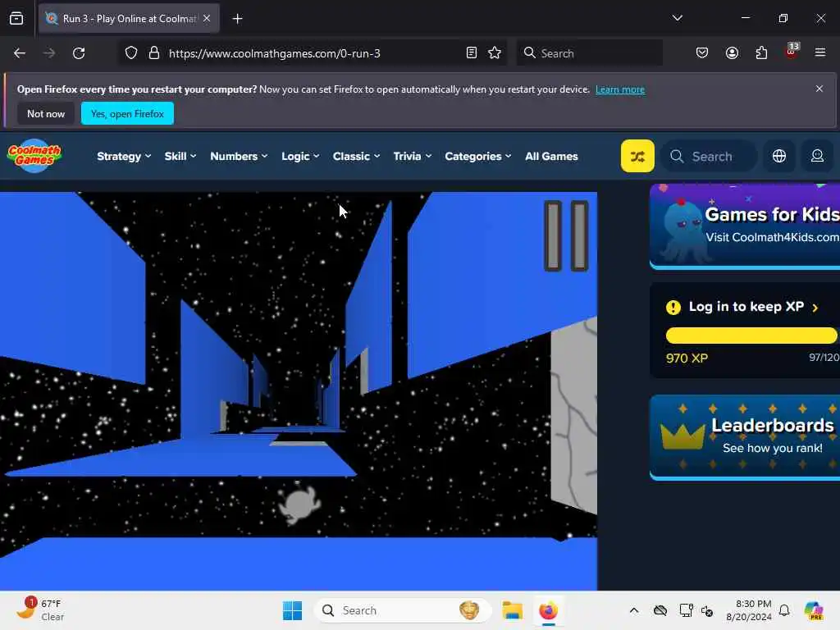The width and height of the screenshot is (840, 630).
Task: Open the list all tabs dropdown arrow
Action: (x=677, y=18)
